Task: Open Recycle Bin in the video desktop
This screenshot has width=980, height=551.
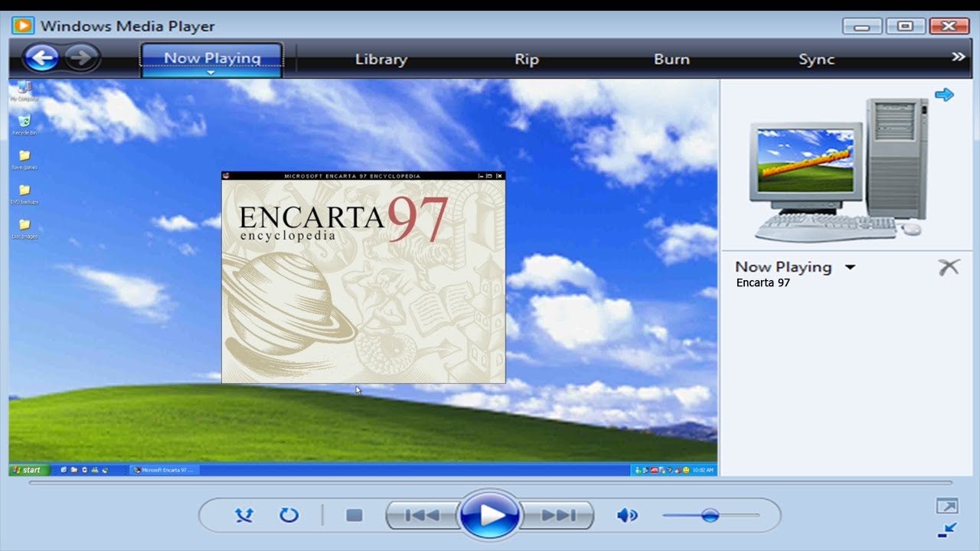Action: 24,125
